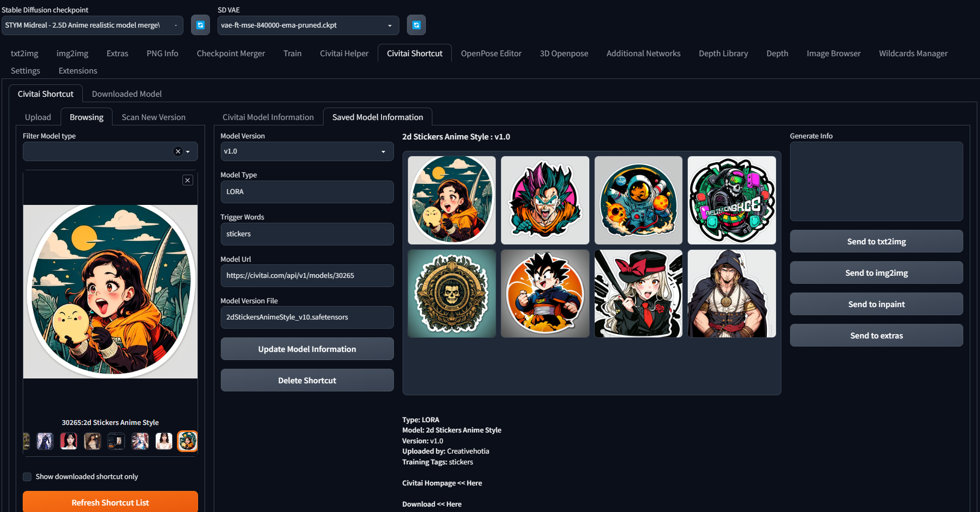The image size is (980, 512).
Task: Send image to txt2img
Action: point(876,242)
